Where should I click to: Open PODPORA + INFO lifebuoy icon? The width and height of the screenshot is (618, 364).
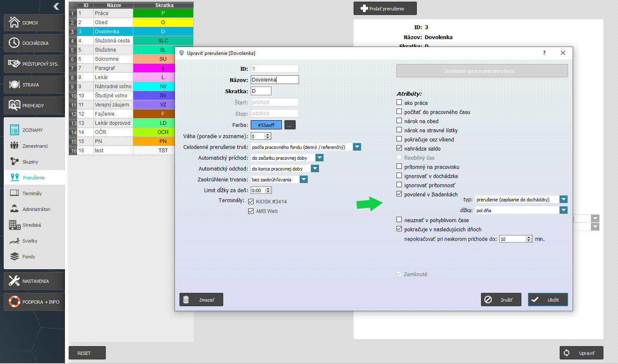click(x=14, y=301)
